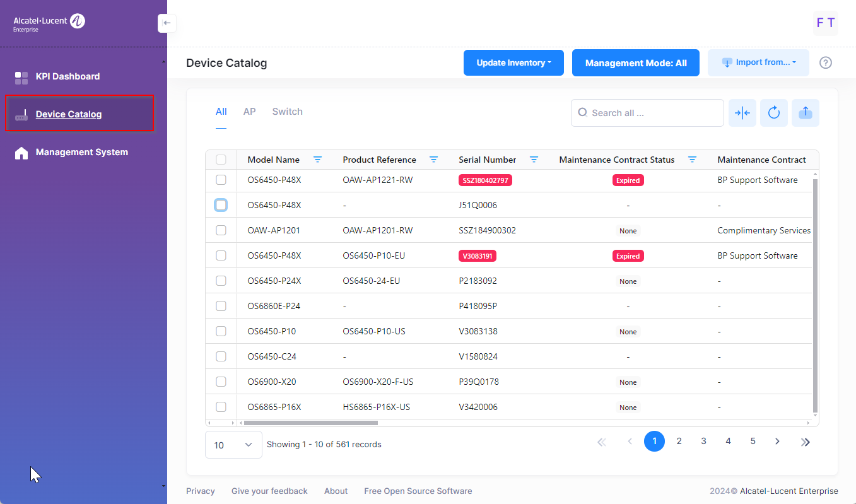Click the Management System home icon
This screenshot has width=856, height=504.
[x=21, y=153]
